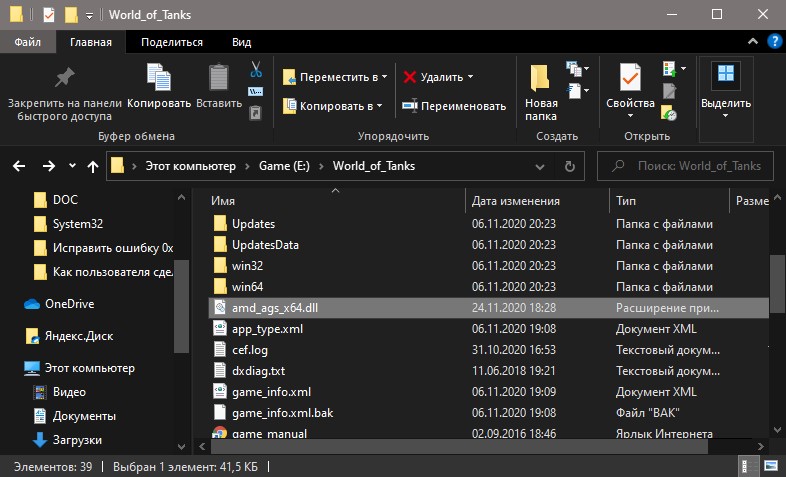
Task: Pin to Quick access panel icon
Action: click(65, 79)
